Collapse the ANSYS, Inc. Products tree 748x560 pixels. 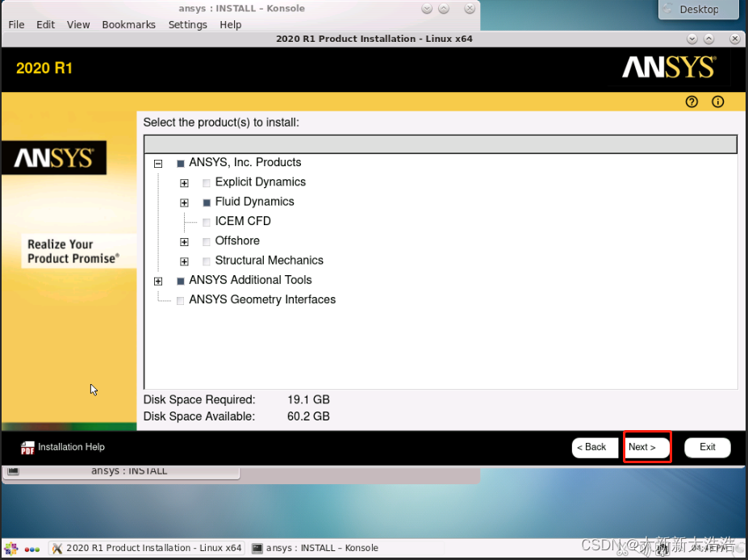158,163
